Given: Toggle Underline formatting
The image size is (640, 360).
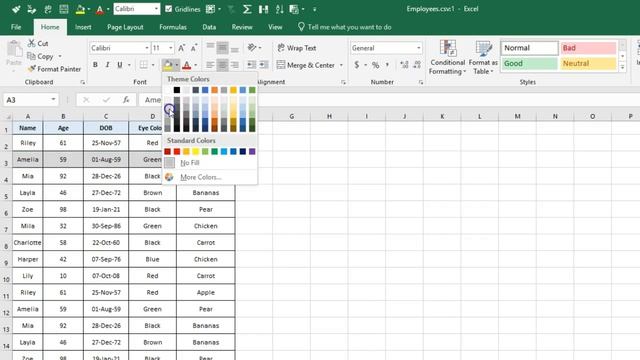Looking at the screenshot, I should tap(120, 64).
